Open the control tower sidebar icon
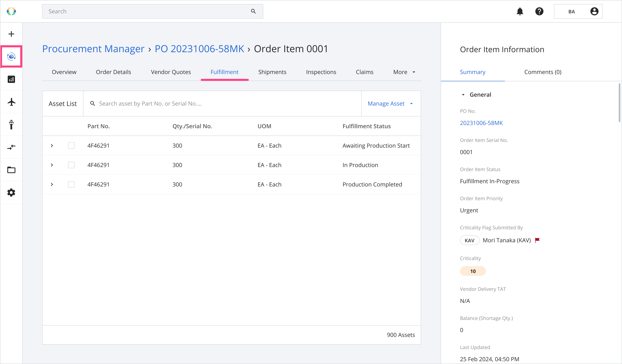622x364 pixels. [x=11, y=124]
